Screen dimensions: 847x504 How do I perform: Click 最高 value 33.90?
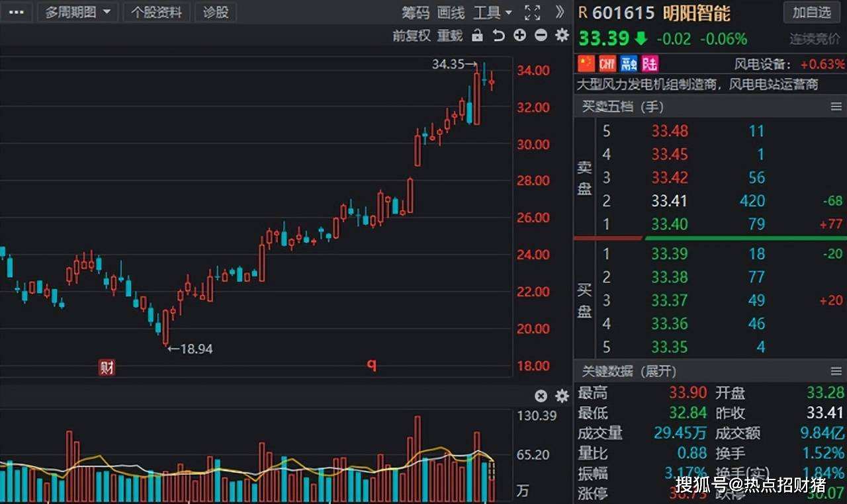pos(688,393)
